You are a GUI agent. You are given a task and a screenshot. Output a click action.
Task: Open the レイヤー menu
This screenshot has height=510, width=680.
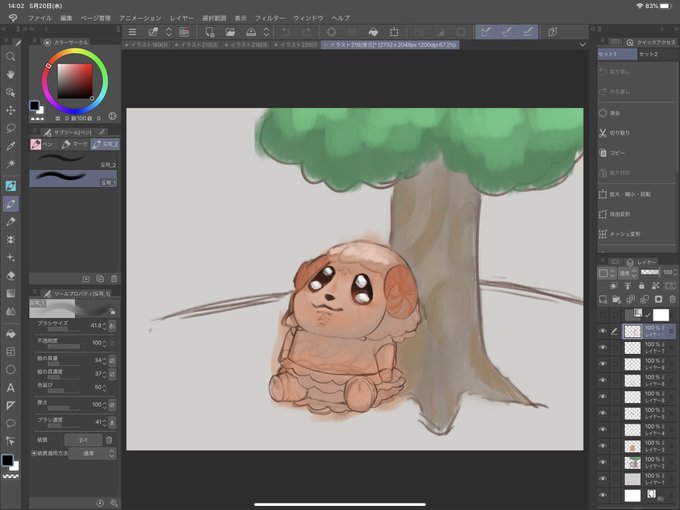pyautogui.click(x=182, y=18)
